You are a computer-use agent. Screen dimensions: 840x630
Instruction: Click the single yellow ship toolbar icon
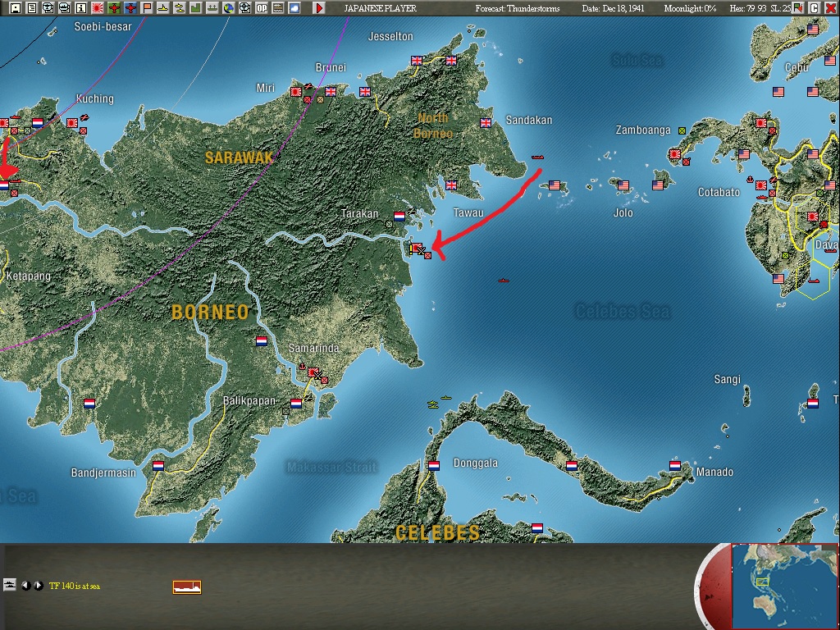(163, 8)
